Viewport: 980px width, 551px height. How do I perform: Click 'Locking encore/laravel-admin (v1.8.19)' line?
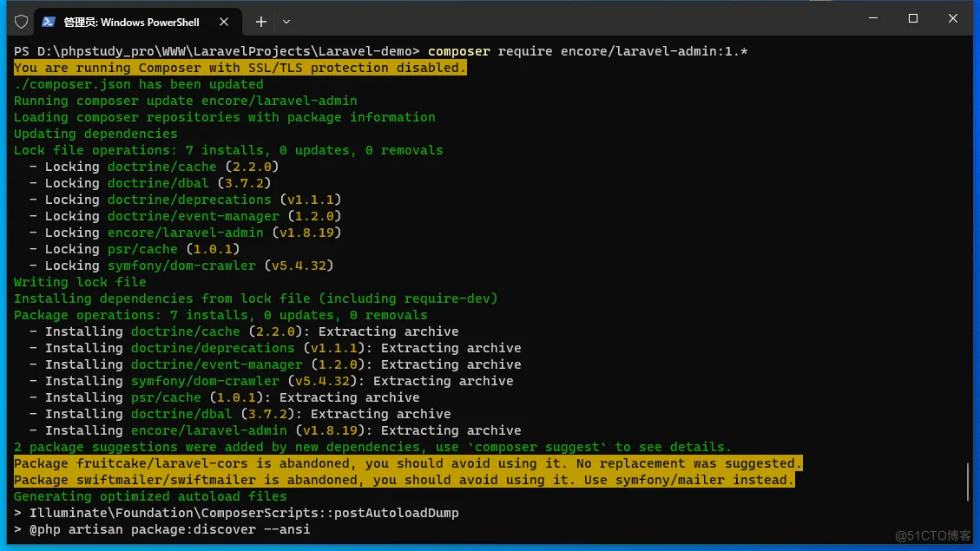pyautogui.click(x=185, y=233)
